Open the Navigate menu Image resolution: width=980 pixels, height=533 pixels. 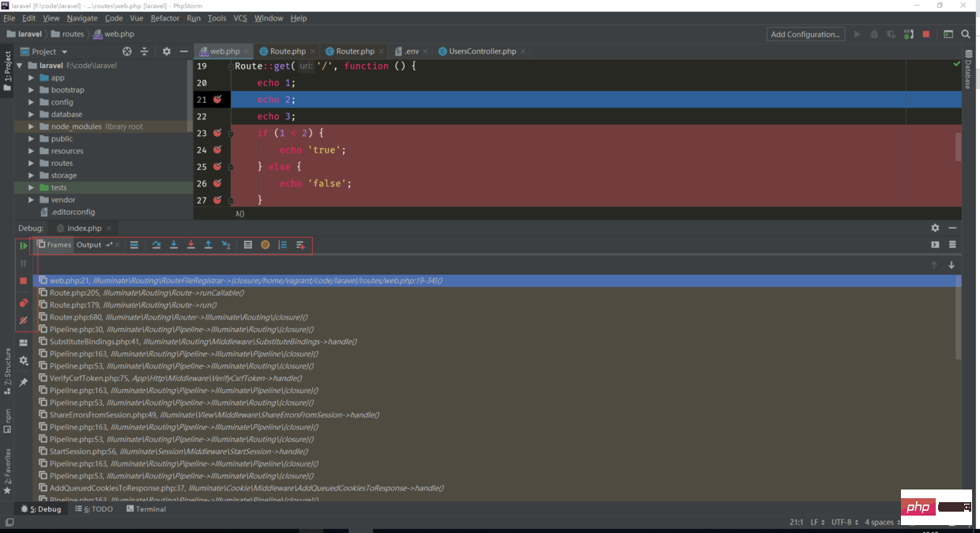[x=82, y=18]
